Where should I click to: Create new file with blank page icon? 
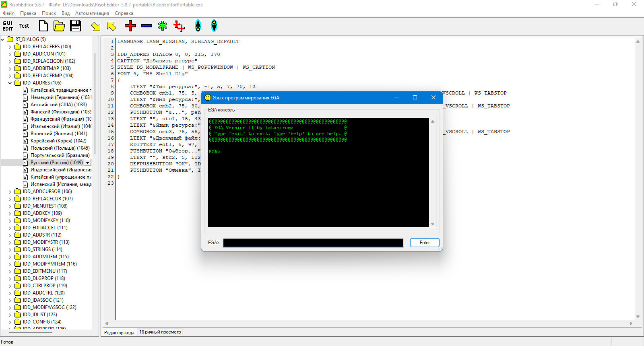pyautogui.click(x=43, y=26)
